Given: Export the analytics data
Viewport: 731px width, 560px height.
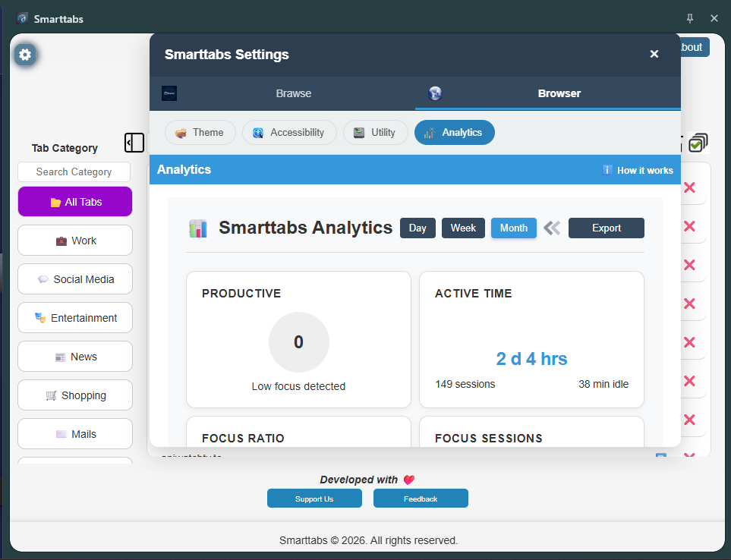Looking at the screenshot, I should [606, 228].
